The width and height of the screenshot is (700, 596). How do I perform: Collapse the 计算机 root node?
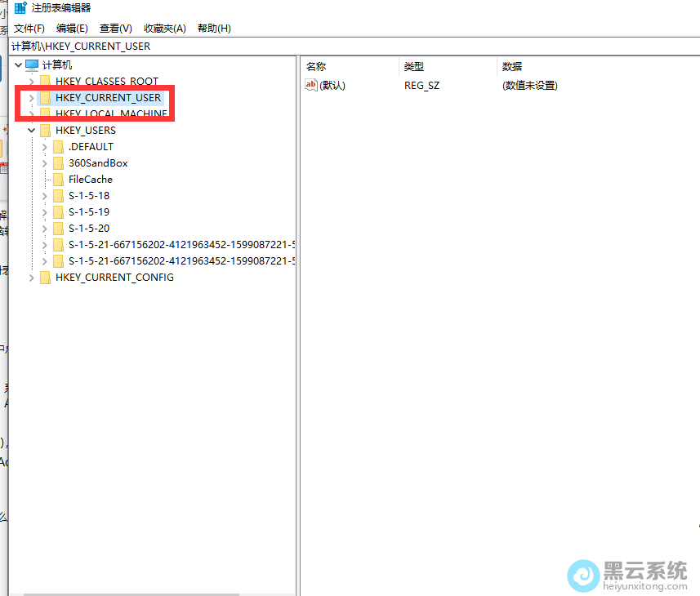pos(19,65)
